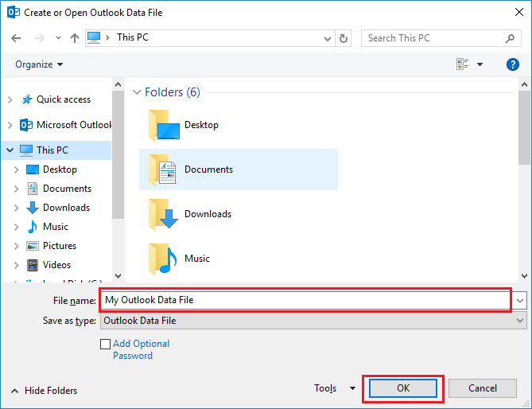Click into the File name field
This screenshot has height=409, width=532.
point(305,300)
